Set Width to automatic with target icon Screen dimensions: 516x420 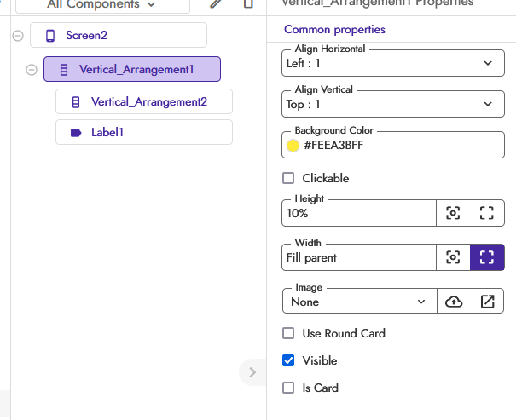[x=453, y=257]
